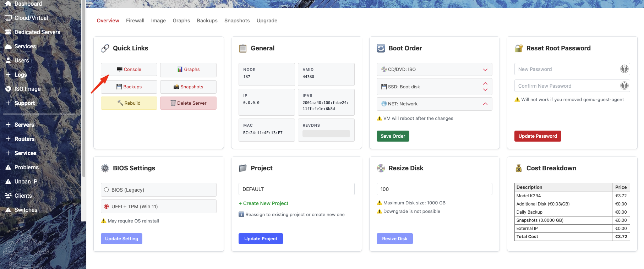Click the Unban IP warning icon

(x=8, y=181)
